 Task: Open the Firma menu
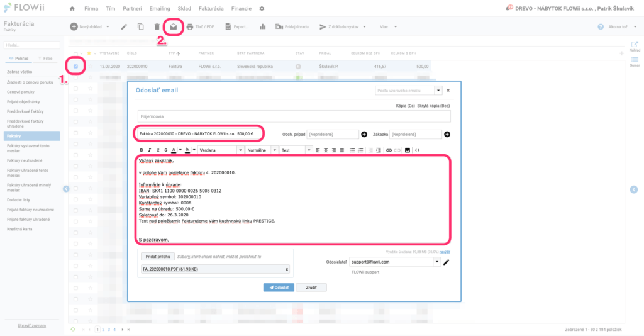tap(91, 9)
